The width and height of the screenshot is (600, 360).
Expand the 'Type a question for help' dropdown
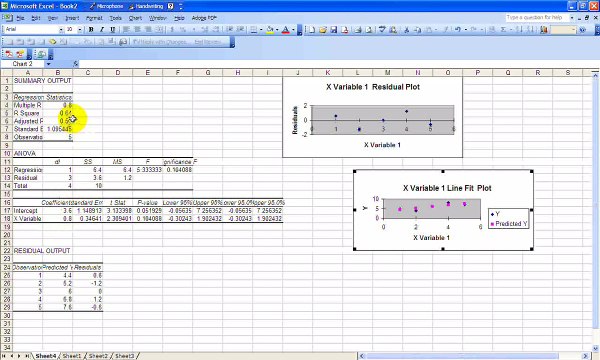click(572, 18)
